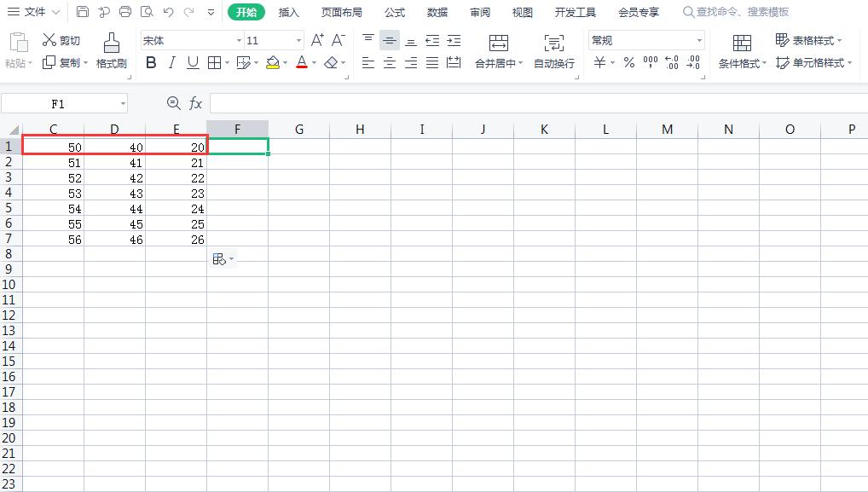The image size is (868, 492).
Task: Select the Home (开始) tab
Action: 246,12
